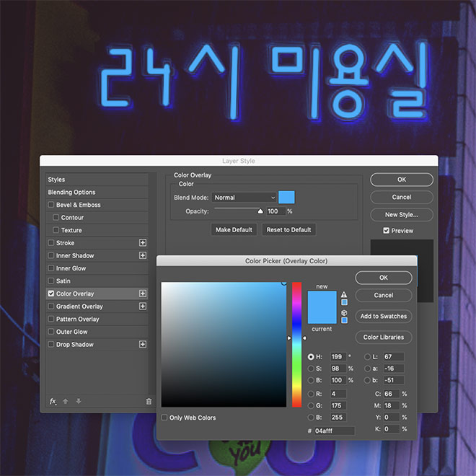Click the out-of-gamut warning triangle icon

tap(344, 294)
